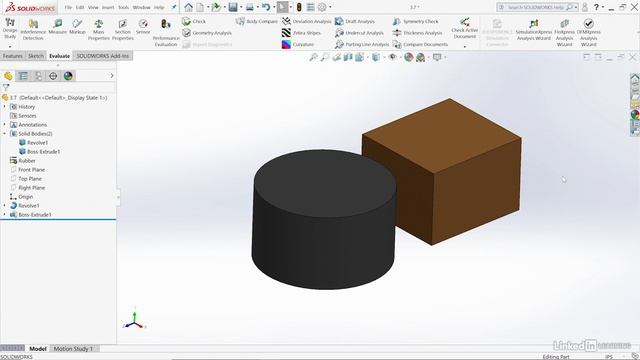
Task: Click the Sensor tool
Action: click(143, 27)
